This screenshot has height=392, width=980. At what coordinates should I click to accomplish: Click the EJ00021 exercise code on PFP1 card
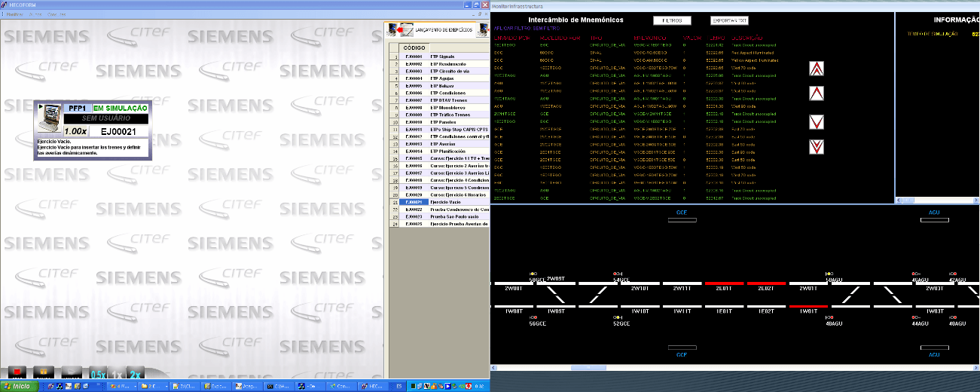click(x=118, y=131)
